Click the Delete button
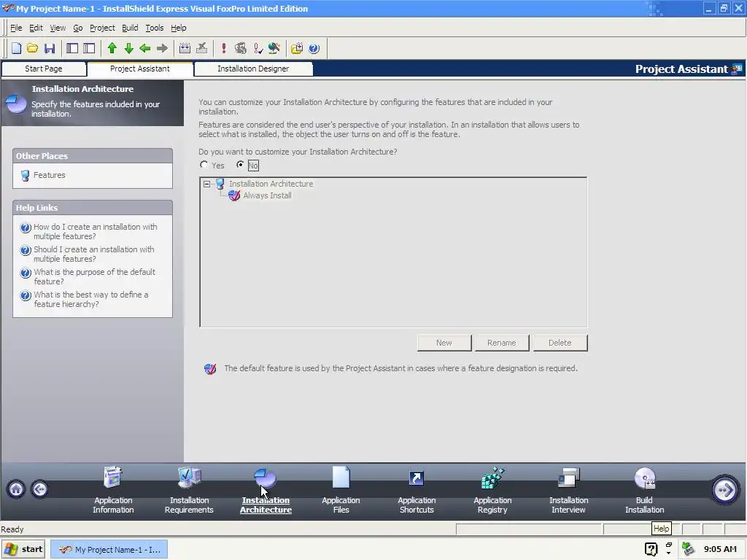 coord(560,343)
